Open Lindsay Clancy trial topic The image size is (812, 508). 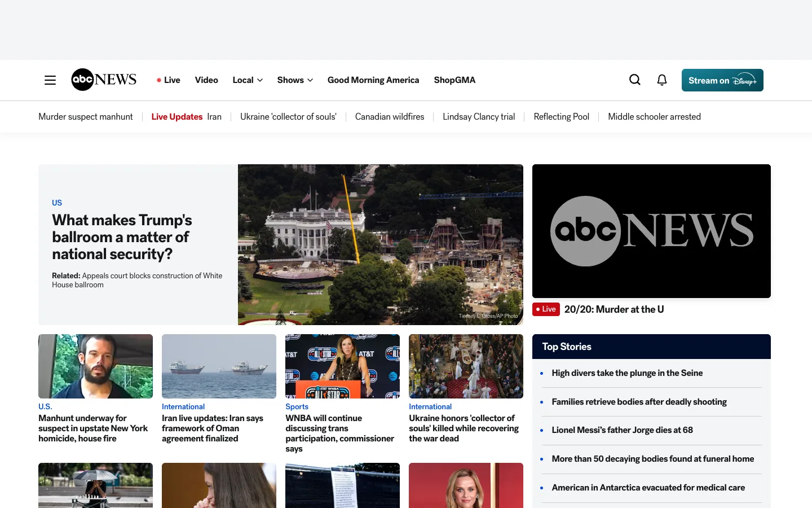479,117
